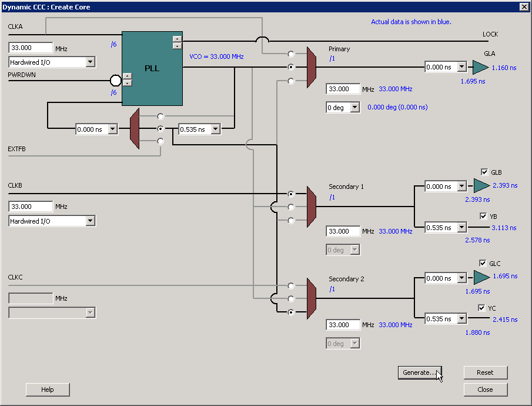
Task: Select middle radio input of Secondary 2 mux
Action: tap(291, 299)
